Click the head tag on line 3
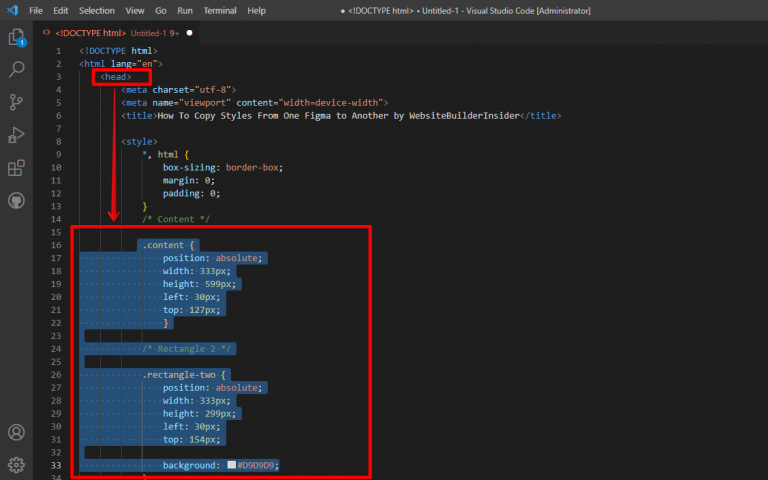This screenshot has height=480, width=768. 115,76
